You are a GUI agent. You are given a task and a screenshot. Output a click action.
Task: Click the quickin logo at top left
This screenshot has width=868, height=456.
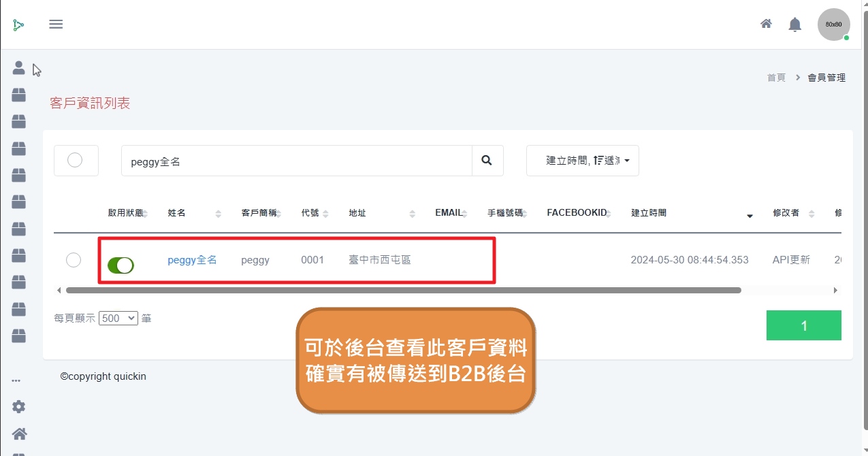[x=18, y=25]
